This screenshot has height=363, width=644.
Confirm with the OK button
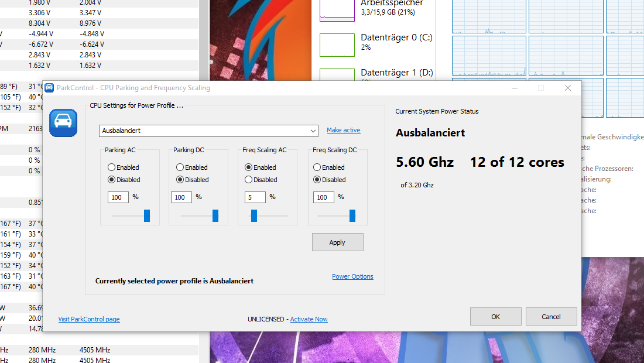pos(496,317)
